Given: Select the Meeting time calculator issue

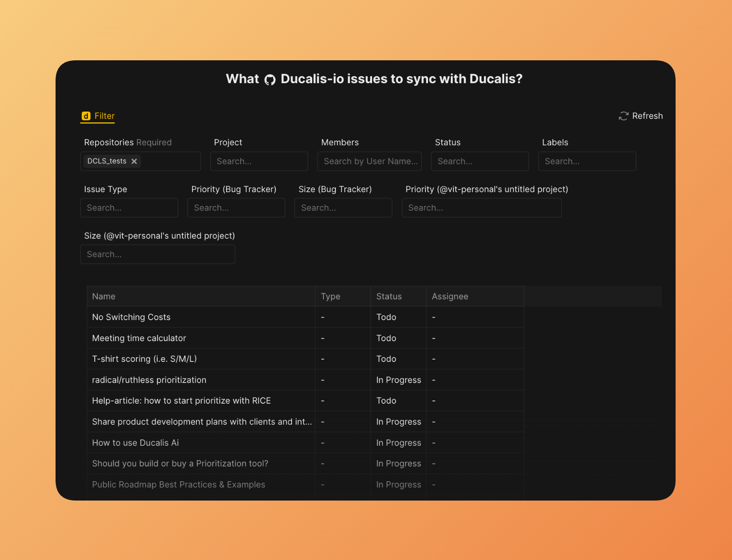Looking at the screenshot, I should pyautogui.click(x=139, y=338).
